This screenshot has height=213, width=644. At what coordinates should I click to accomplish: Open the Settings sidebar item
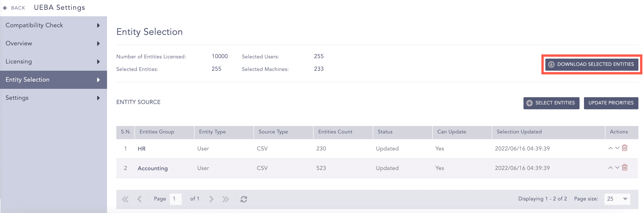click(x=17, y=97)
